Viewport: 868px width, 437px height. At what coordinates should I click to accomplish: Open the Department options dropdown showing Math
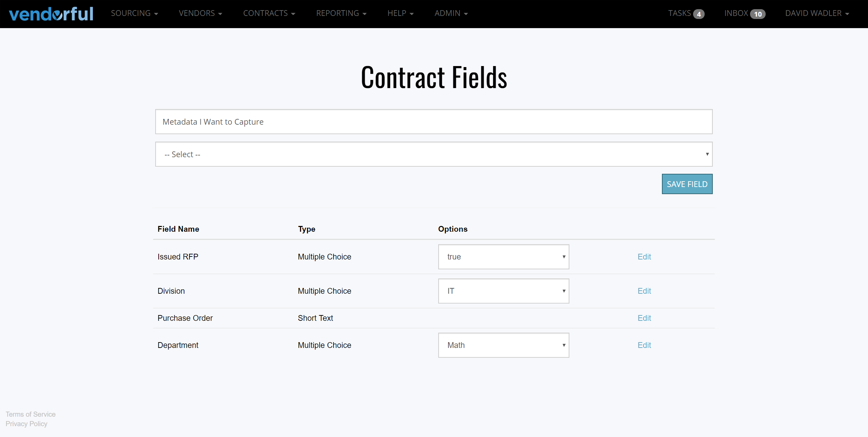503,345
